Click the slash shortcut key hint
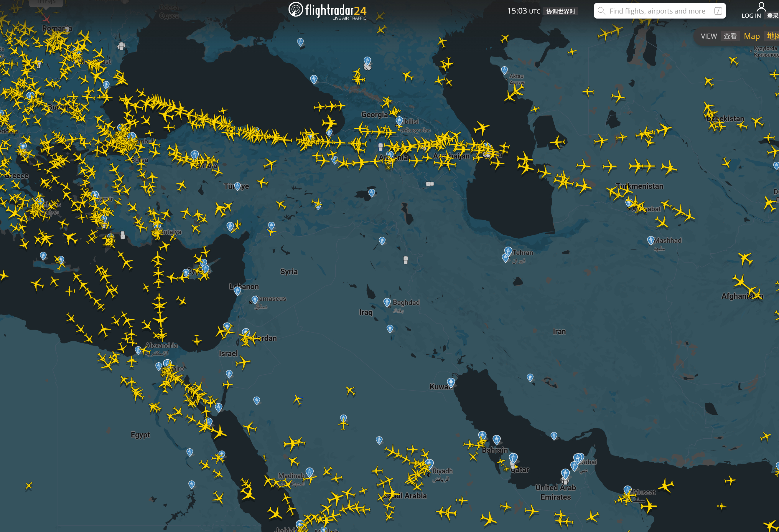Image resolution: width=779 pixels, height=532 pixels. click(718, 11)
